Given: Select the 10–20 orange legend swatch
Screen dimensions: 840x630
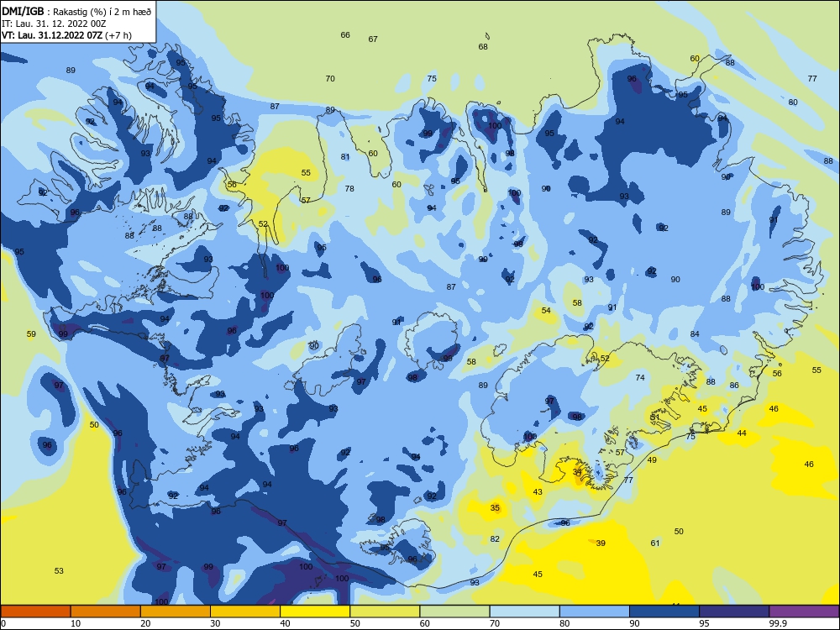Looking at the screenshot, I should click(106, 612).
